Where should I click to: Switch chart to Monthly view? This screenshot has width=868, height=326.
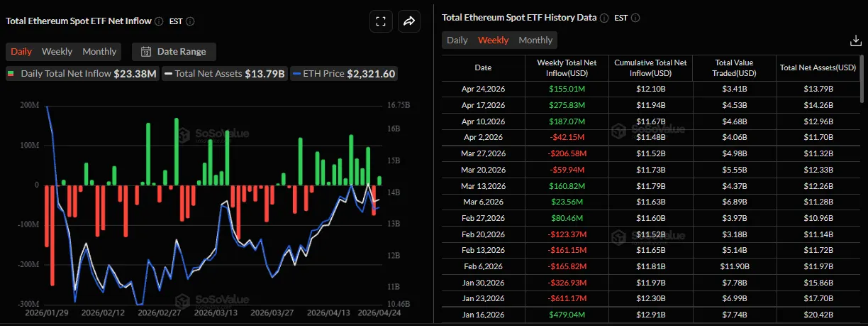[x=99, y=51]
